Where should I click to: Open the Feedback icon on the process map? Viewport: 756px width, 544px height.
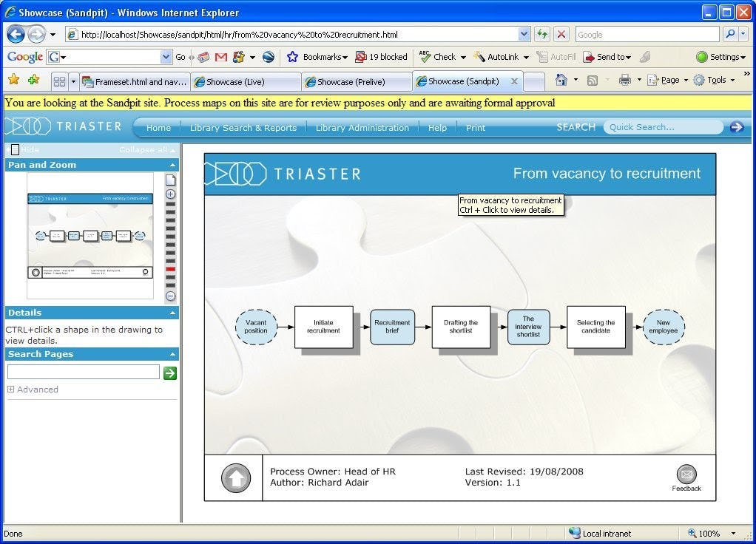click(686, 475)
